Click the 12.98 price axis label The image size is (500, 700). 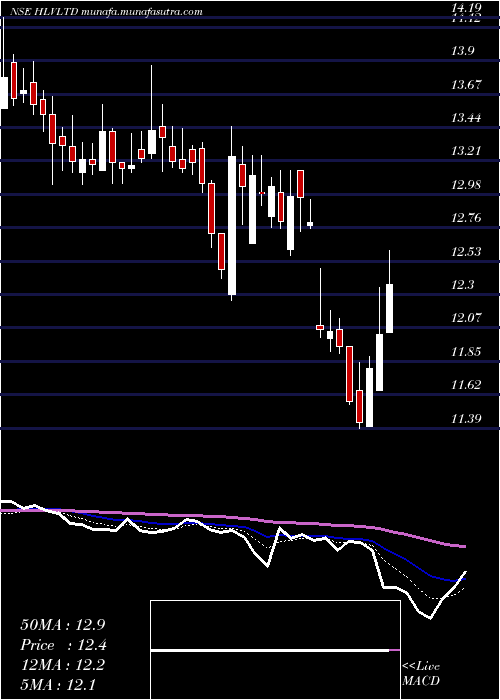[467, 184]
